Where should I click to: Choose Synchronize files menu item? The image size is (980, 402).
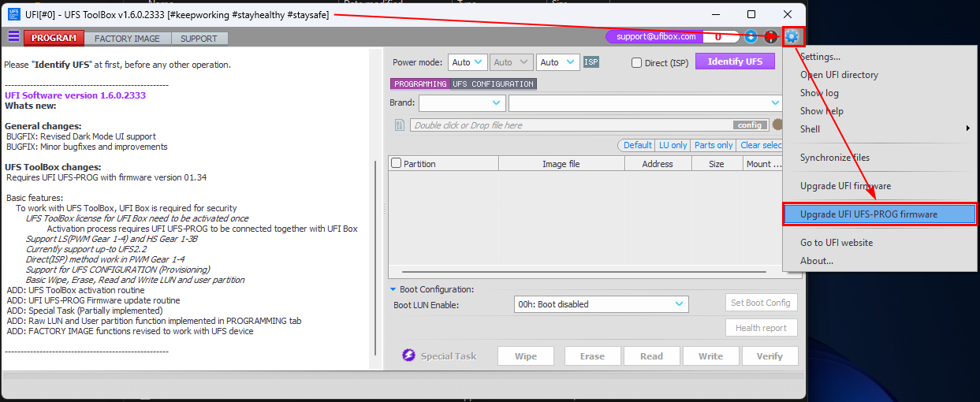[881, 158]
